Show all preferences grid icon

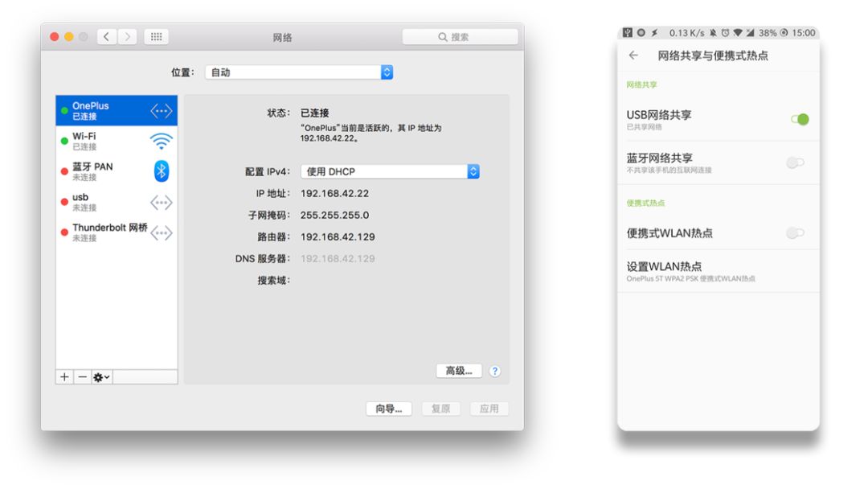156,37
